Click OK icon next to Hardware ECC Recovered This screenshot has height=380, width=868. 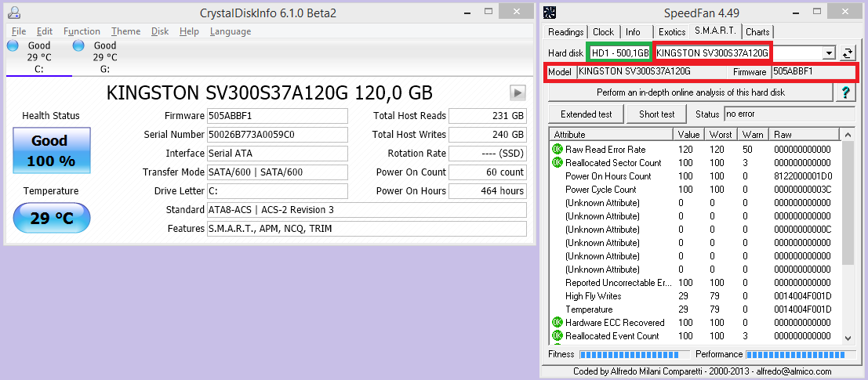(x=557, y=323)
